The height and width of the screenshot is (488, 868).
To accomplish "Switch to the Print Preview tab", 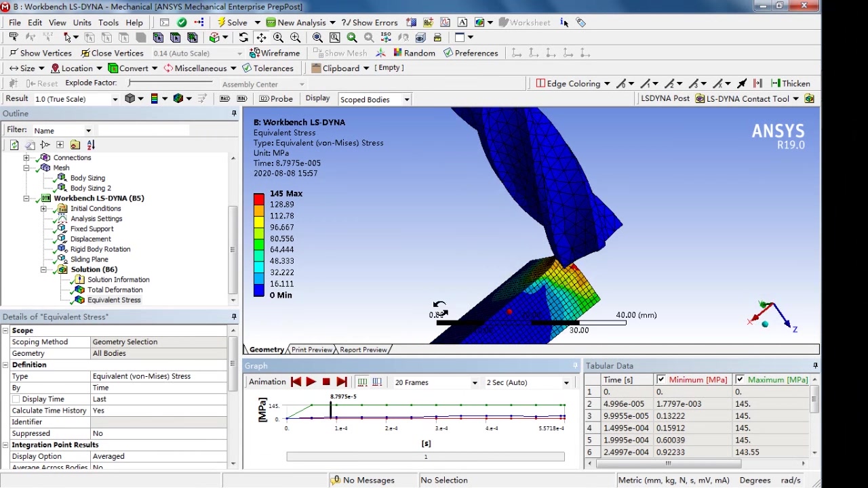I will 312,350.
